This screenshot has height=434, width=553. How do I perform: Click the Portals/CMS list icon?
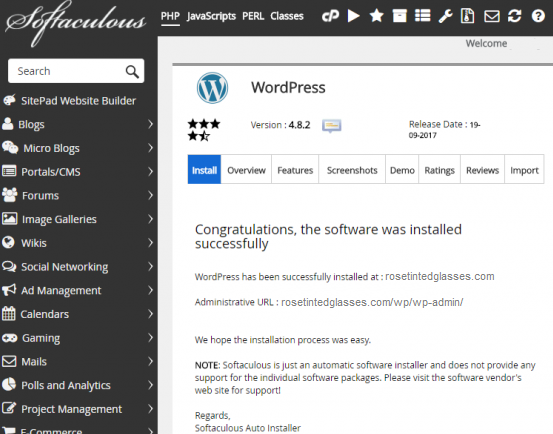[x=9, y=171]
